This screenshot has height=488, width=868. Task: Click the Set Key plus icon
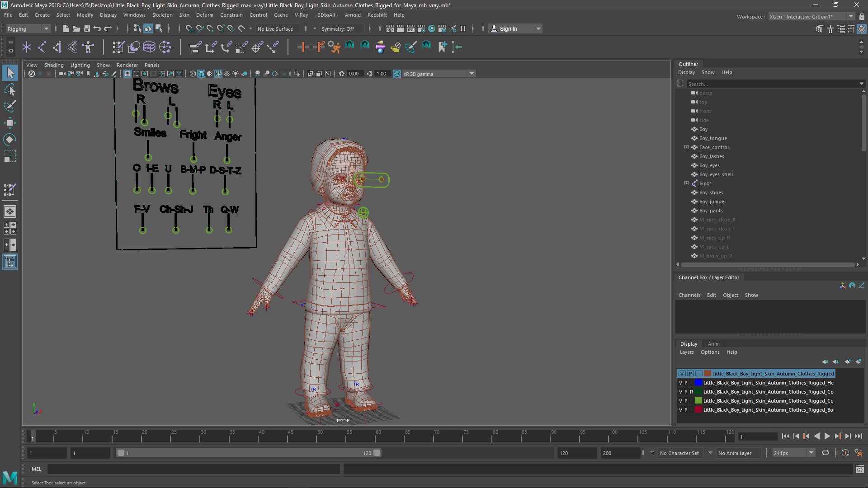coord(303,47)
